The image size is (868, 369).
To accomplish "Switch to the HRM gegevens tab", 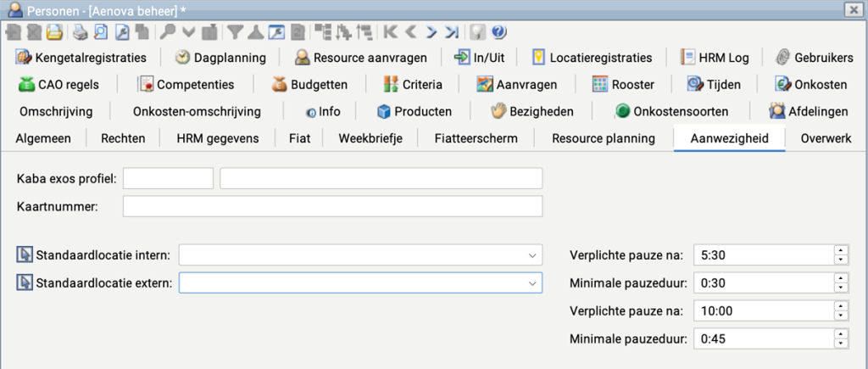I will [x=218, y=138].
